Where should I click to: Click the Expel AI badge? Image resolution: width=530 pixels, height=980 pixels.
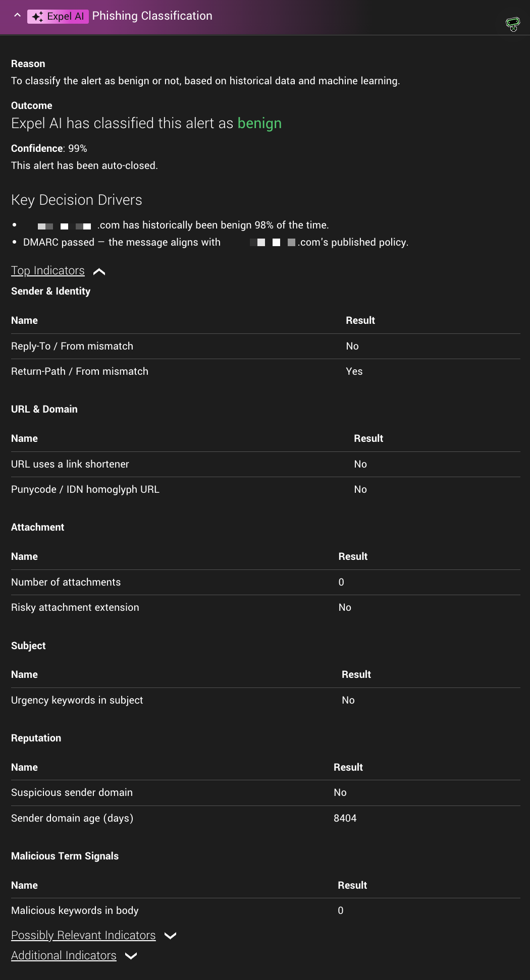click(x=58, y=16)
